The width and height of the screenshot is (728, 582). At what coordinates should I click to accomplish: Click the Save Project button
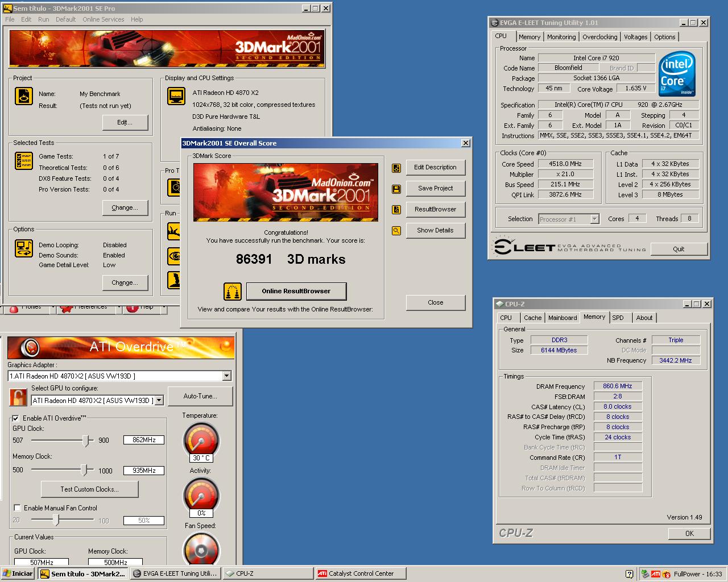tap(435, 188)
